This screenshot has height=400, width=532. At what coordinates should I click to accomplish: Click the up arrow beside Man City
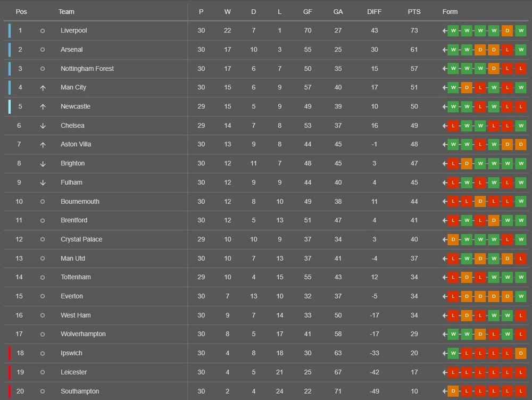click(x=43, y=88)
